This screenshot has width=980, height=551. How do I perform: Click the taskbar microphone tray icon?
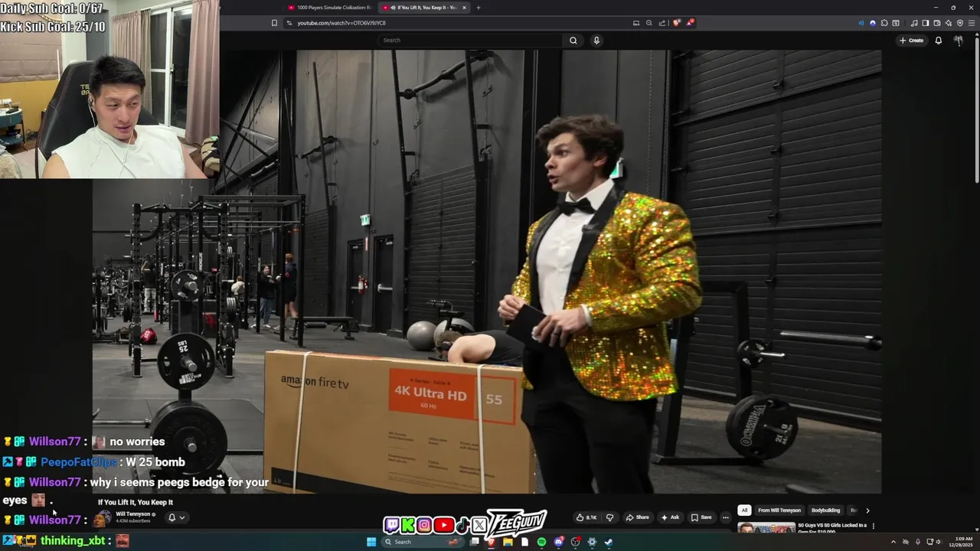tap(918, 542)
